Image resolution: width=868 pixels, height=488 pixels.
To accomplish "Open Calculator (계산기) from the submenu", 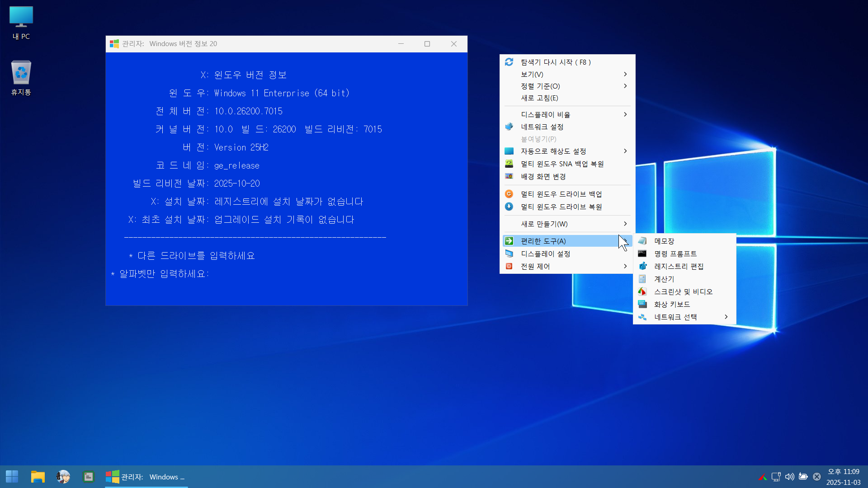I will (664, 279).
